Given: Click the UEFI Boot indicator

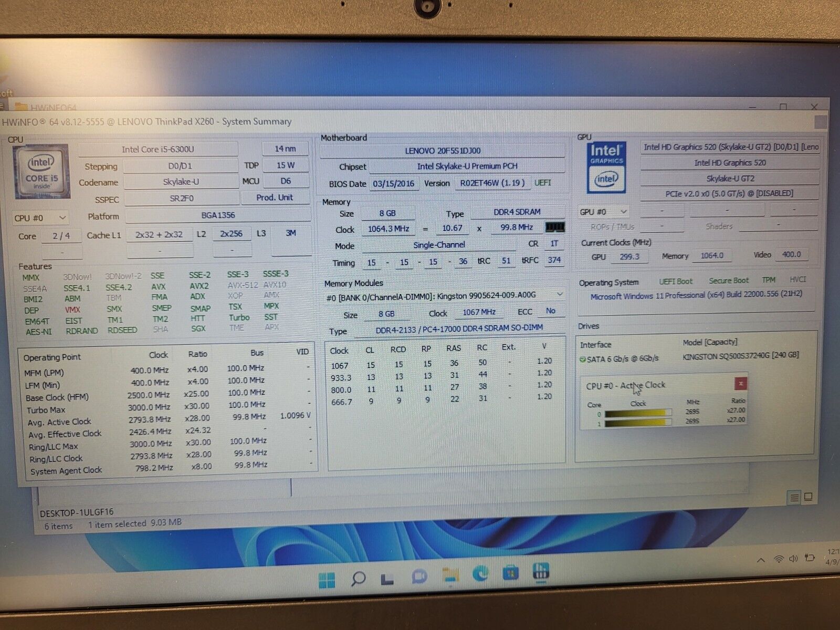Looking at the screenshot, I should coord(676,281).
